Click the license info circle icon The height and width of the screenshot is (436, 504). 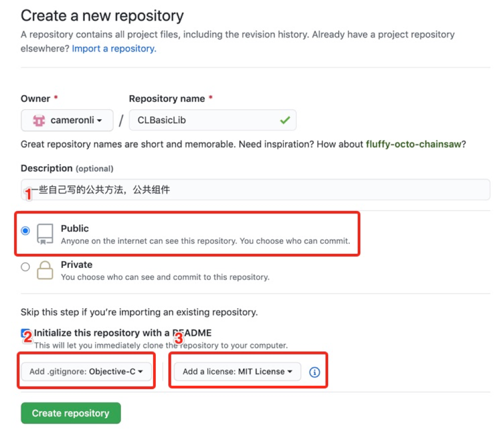click(314, 372)
